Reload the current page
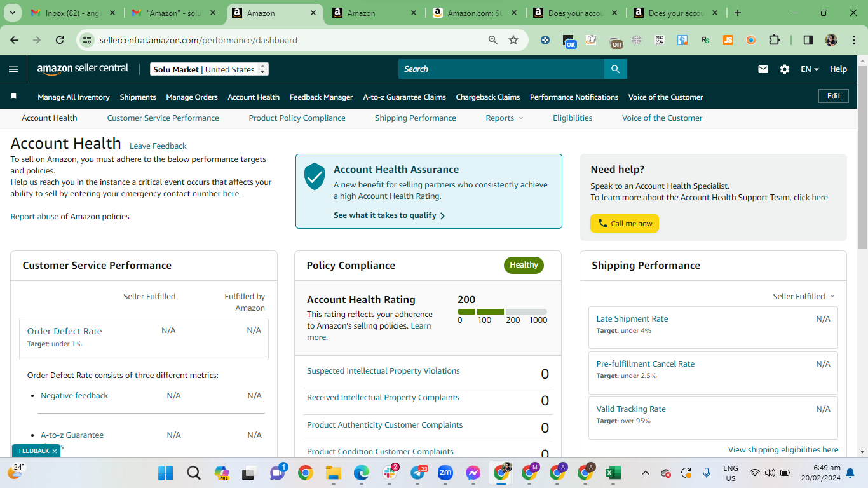Screen dimensions: 868x488 (60, 40)
